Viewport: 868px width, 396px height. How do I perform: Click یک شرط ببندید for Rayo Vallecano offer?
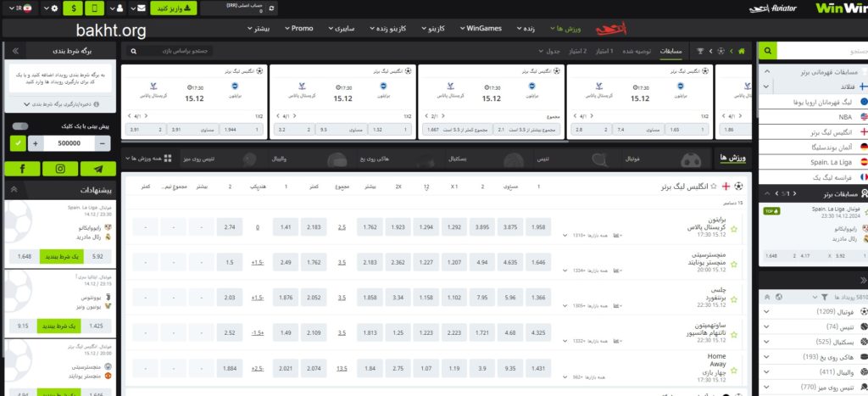coord(61,257)
